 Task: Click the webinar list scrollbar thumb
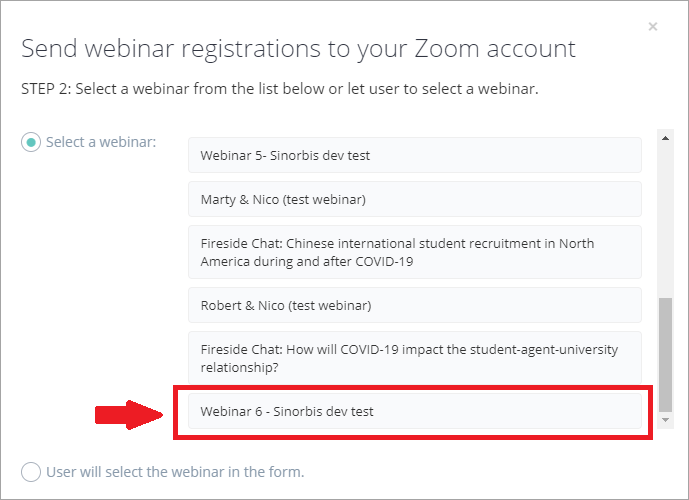coord(665,354)
